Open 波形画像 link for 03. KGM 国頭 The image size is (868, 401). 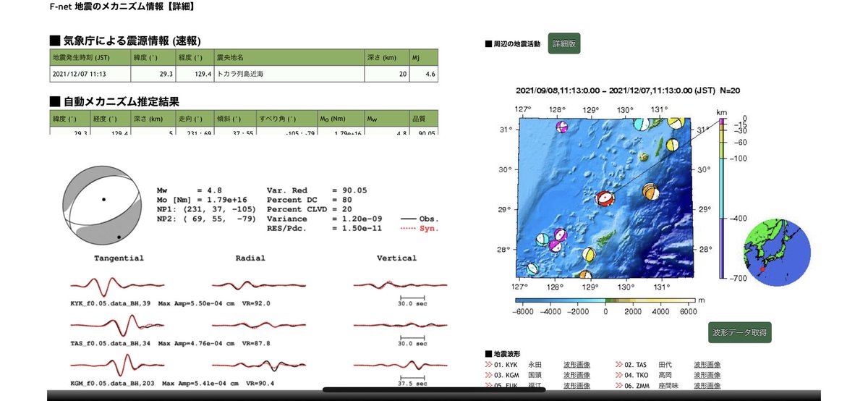pos(576,376)
